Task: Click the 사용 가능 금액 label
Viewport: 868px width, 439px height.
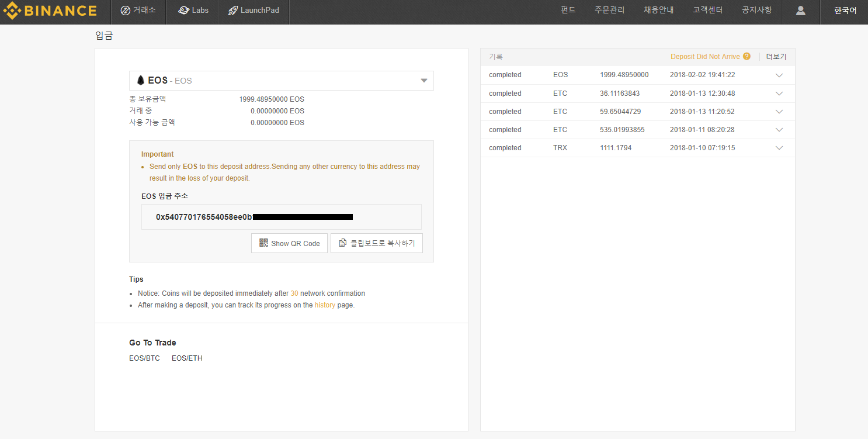Action: (x=152, y=123)
